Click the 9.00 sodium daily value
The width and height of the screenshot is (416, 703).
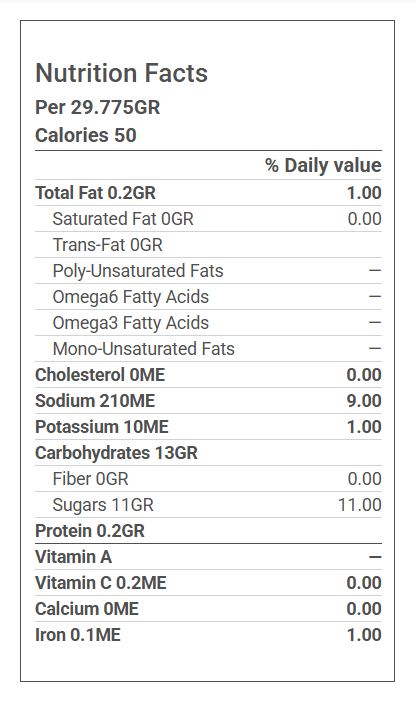click(x=364, y=401)
